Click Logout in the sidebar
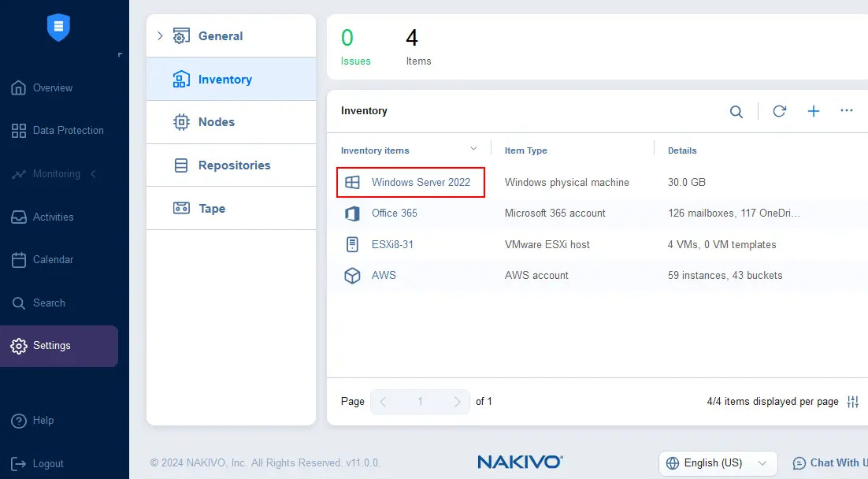The height and width of the screenshot is (479, 868). click(48, 464)
